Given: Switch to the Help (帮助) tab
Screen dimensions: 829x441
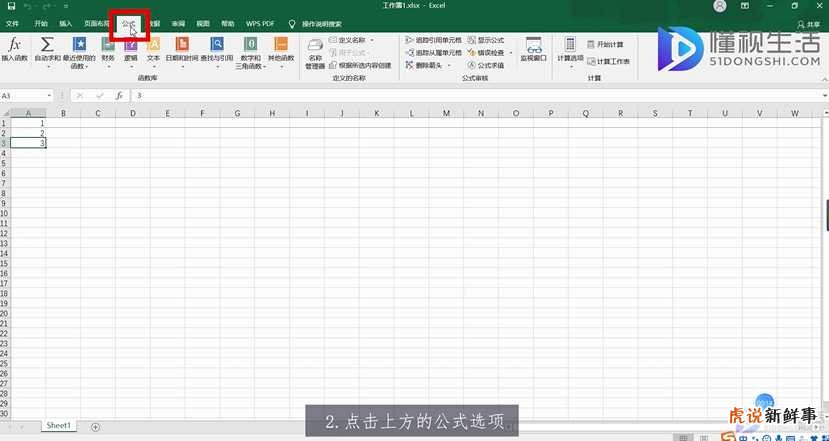Looking at the screenshot, I should tap(228, 24).
